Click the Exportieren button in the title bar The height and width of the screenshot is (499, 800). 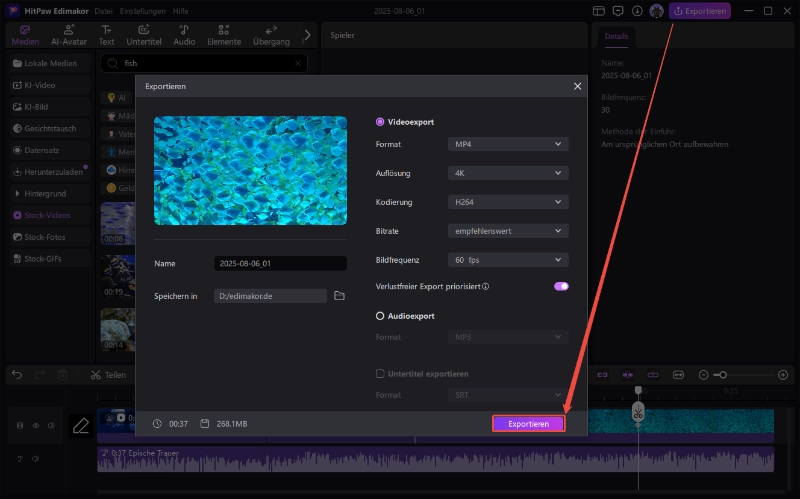(700, 11)
